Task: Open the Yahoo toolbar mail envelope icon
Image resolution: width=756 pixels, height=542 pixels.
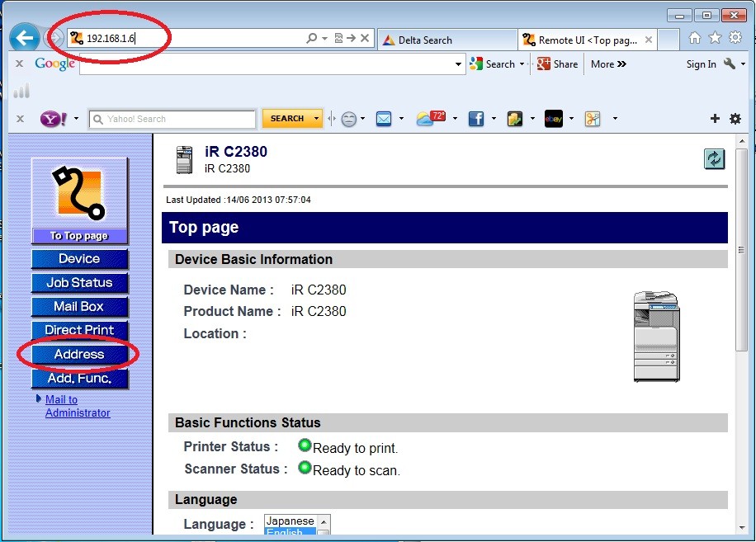Action: coord(384,119)
